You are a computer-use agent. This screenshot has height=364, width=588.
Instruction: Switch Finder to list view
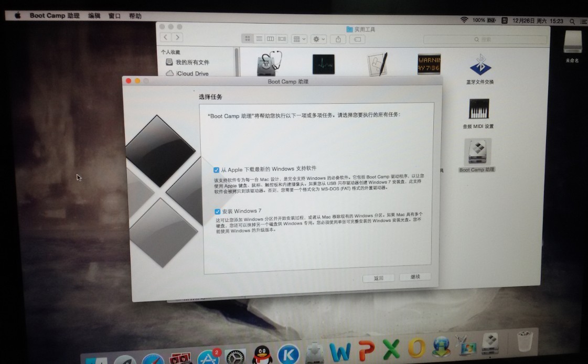[259, 39]
